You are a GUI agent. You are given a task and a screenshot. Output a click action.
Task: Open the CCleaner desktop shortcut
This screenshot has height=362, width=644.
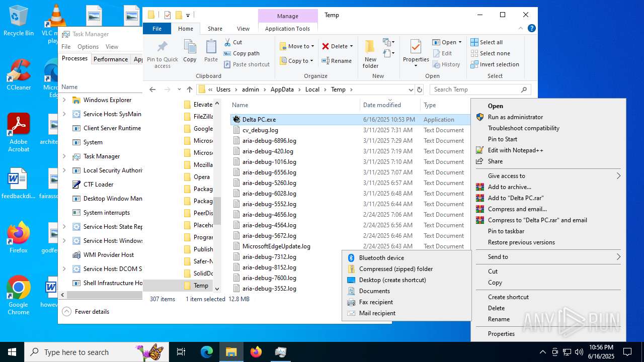coord(19,74)
